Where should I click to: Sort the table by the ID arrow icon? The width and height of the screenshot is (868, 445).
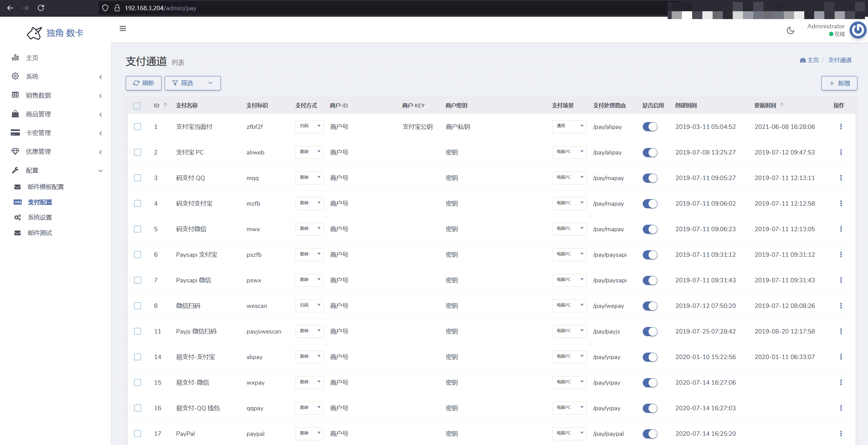(165, 105)
